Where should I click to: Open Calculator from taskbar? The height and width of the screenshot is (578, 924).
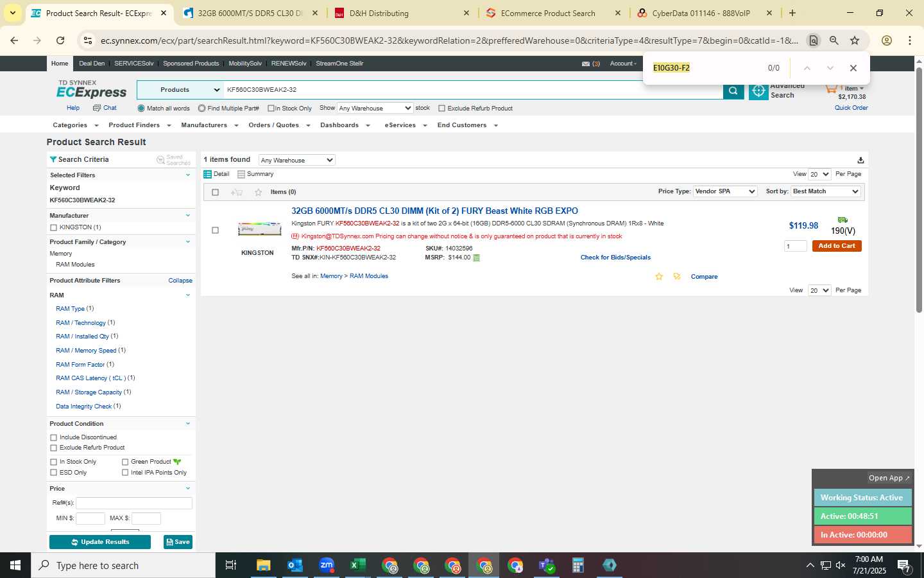tap(578, 565)
